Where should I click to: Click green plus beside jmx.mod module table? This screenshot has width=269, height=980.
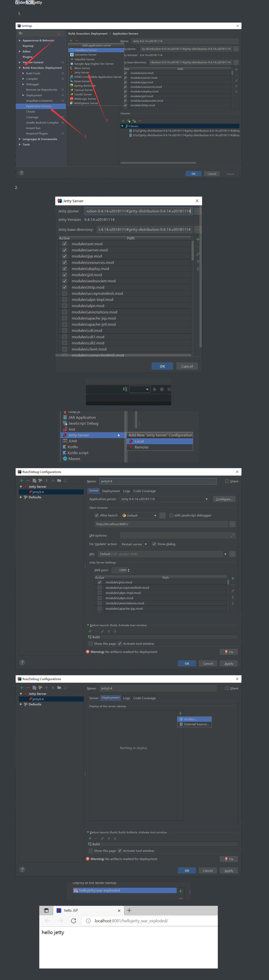point(233,579)
